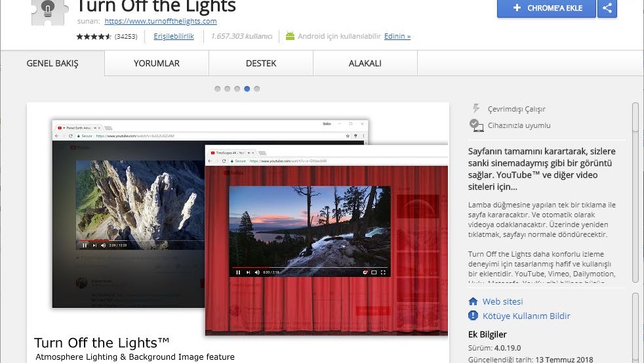
Task: Open the Kötüye Kullanım Bildir link
Action: [x=526, y=316]
